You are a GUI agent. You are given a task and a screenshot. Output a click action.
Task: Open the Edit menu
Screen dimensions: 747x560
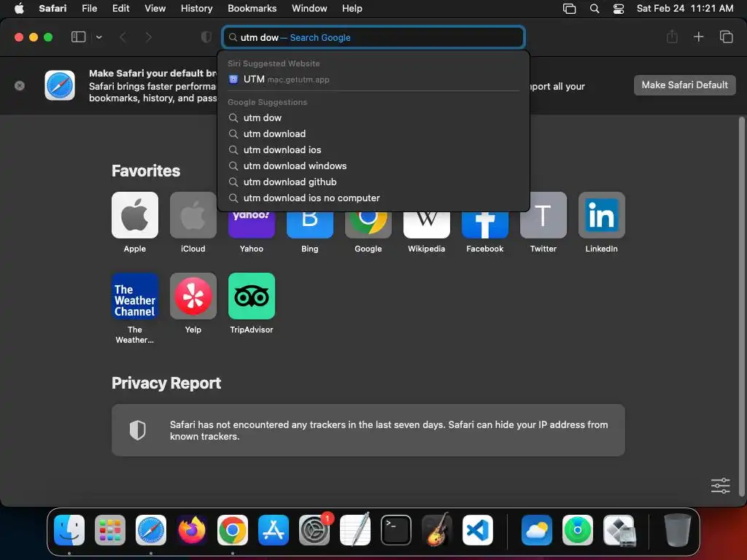click(x=120, y=8)
